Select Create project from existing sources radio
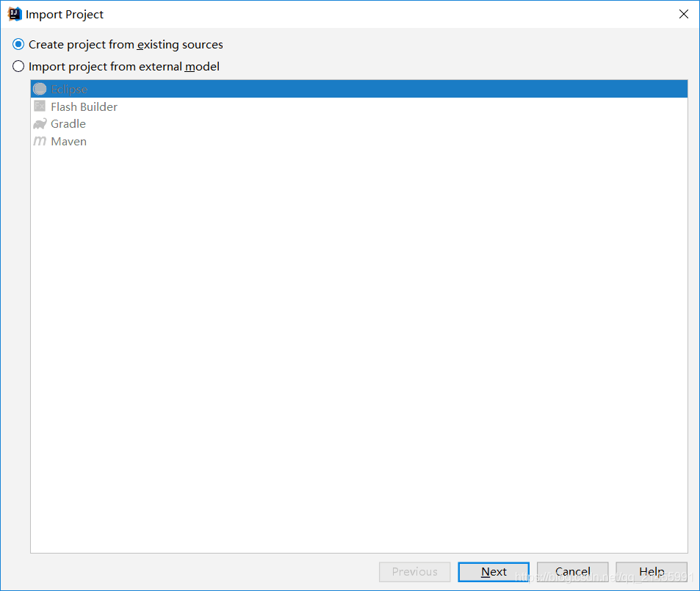The width and height of the screenshot is (700, 591). click(18, 45)
